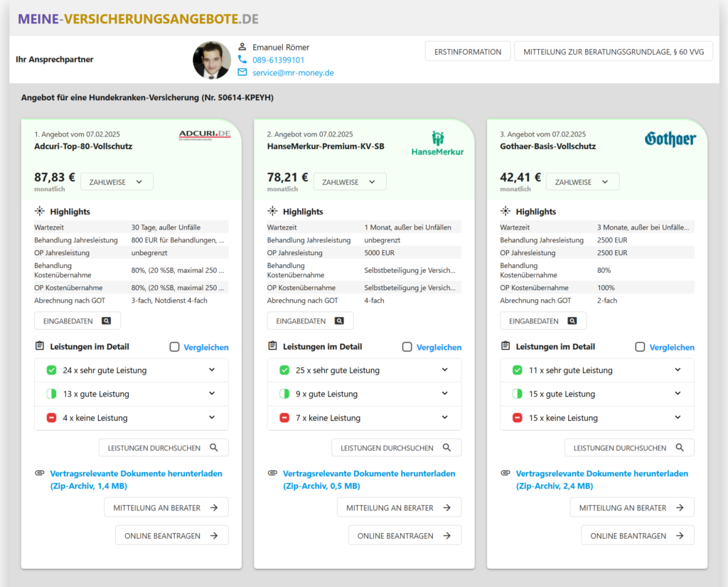Download Gothaer contract documents Zip-Archiv 2,4 MB
Screen dimensions: 728x587
(601, 480)
